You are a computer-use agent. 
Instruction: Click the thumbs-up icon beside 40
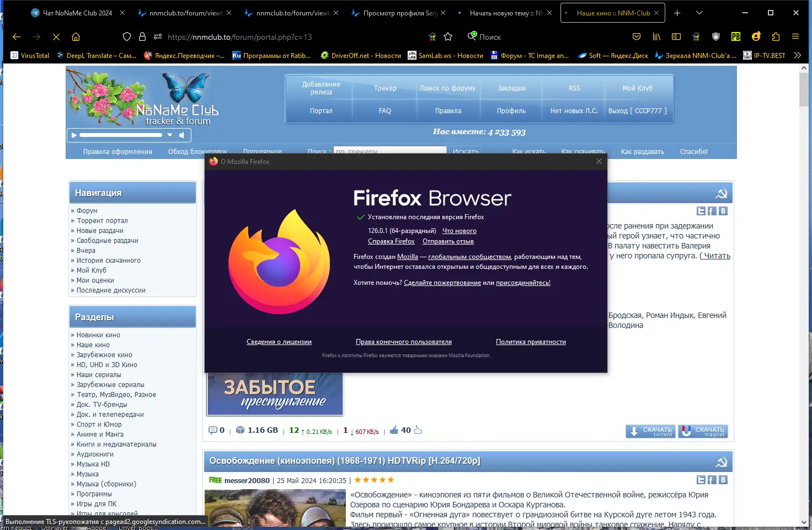[394, 430]
